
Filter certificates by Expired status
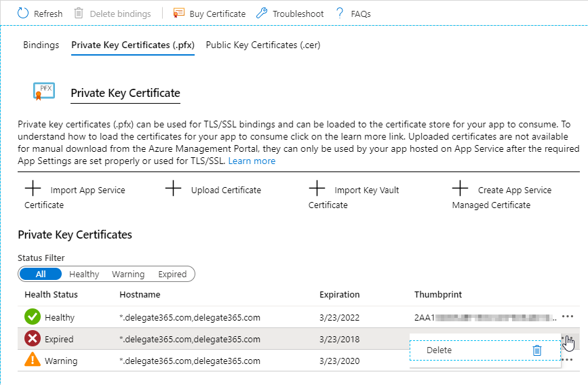(x=172, y=274)
